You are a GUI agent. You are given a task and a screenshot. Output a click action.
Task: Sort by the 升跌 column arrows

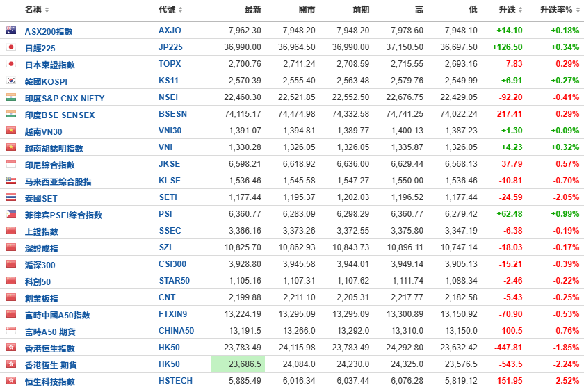[x=520, y=10]
